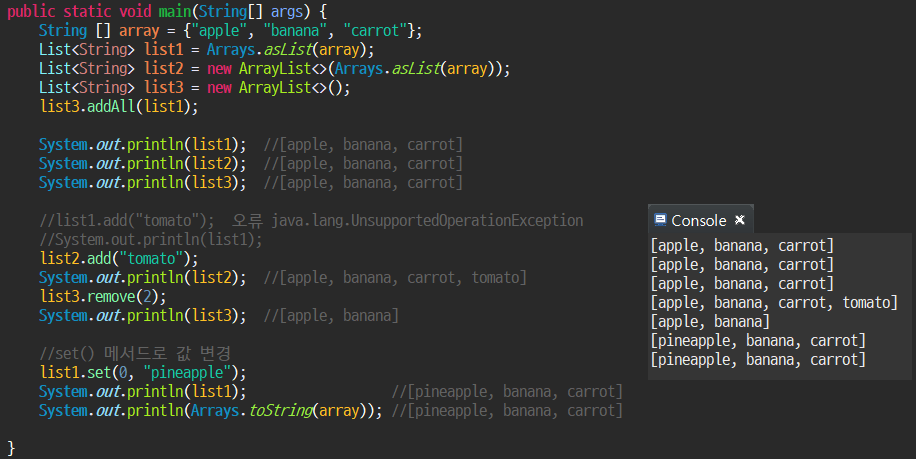This screenshot has height=459, width=916.
Task: Select the Console tab
Action: pyautogui.click(x=700, y=220)
